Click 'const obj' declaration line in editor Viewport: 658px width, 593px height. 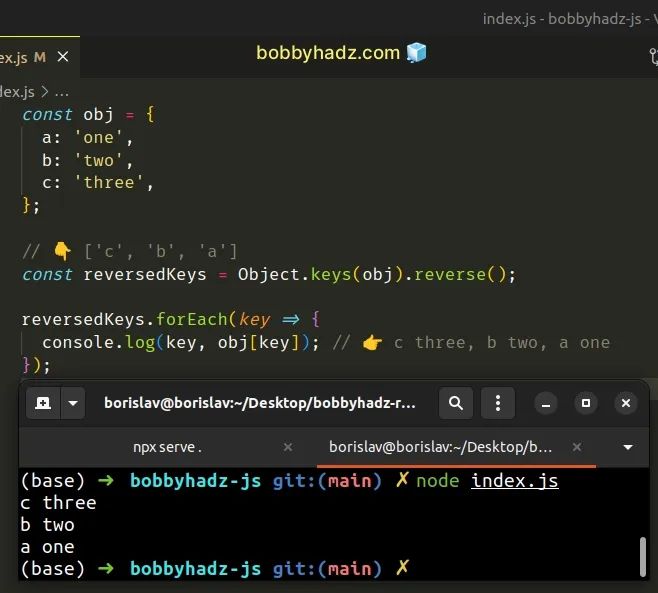point(89,115)
